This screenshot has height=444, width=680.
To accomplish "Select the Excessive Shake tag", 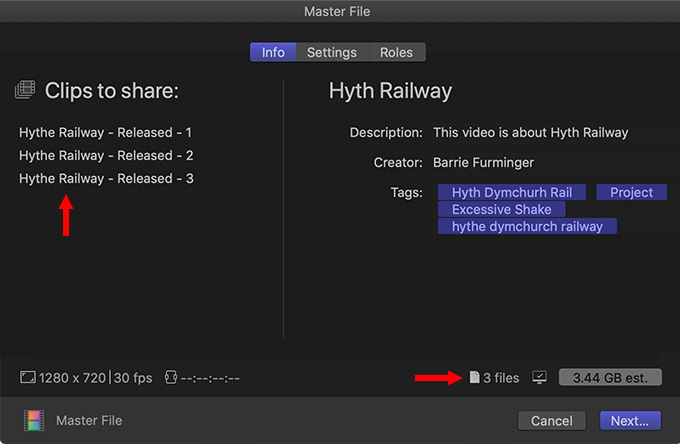I will pos(502,209).
